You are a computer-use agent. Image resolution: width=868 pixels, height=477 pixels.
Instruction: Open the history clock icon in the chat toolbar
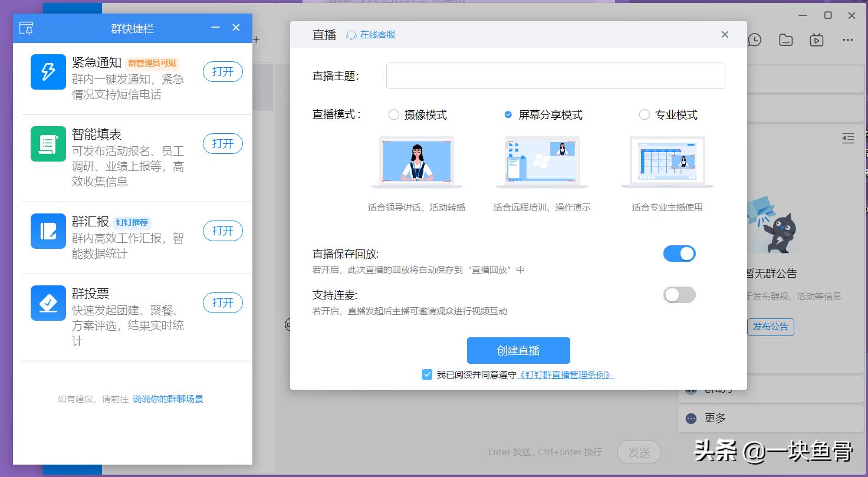755,40
